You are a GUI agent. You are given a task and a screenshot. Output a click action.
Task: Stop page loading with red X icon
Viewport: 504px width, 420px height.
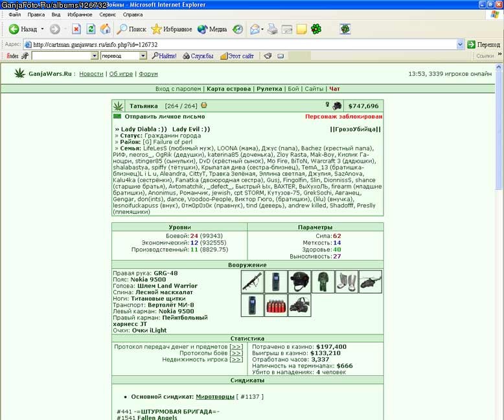point(76,29)
